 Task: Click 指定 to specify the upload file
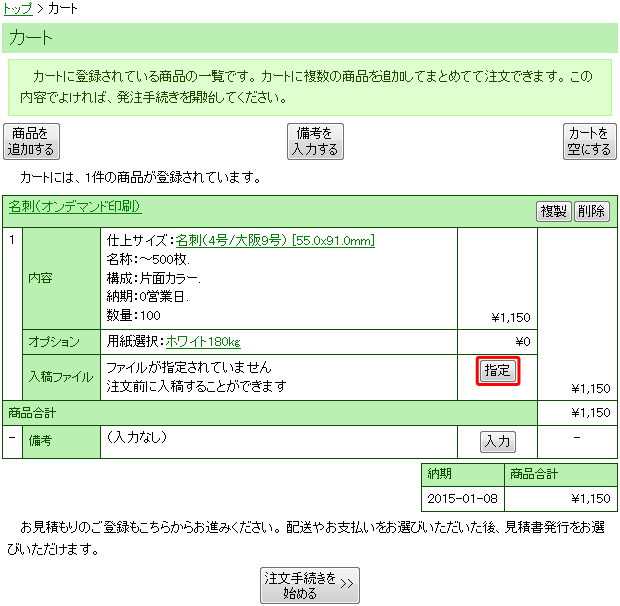pos(499,371)
